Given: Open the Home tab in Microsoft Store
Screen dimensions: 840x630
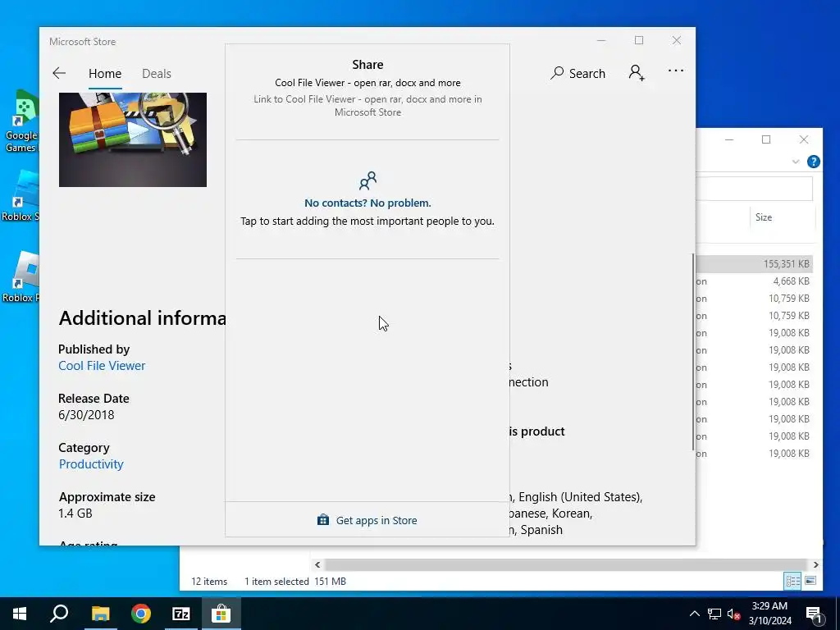Looking at the screenshot, I should point(105,73).
